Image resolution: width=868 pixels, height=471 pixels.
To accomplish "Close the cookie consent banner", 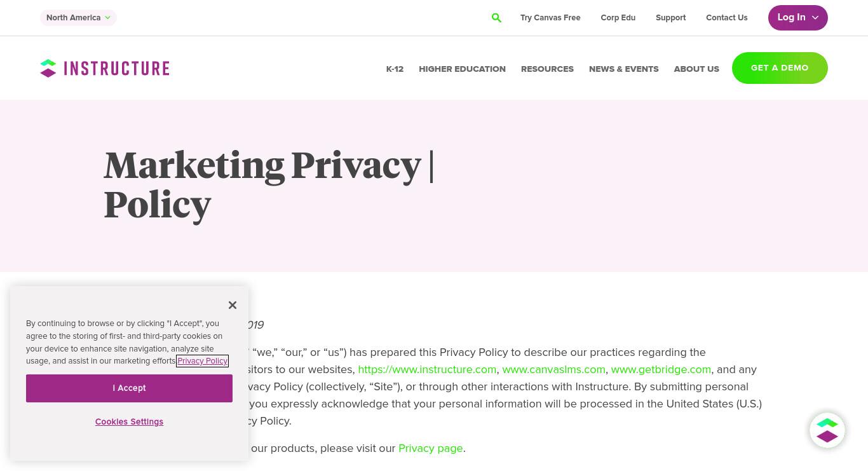I will tap(233, 305).
